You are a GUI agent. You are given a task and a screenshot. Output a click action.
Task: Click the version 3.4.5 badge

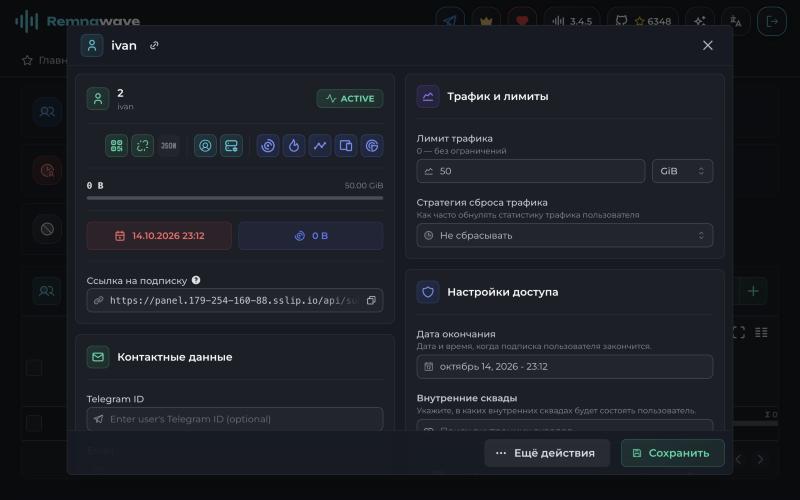(x=571, y=21)
